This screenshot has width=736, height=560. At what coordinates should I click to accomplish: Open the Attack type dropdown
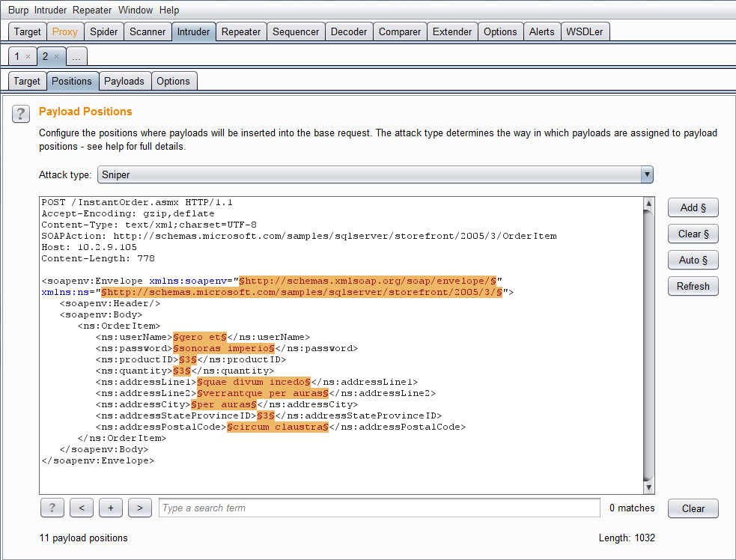(375, 174)
